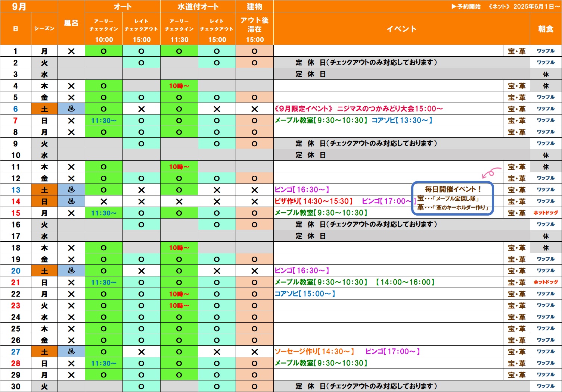Viewport: 562px width, 392px height.
Task: Click メープル教室【9:30〜10:30】 on the 15th
Action: 322,213
